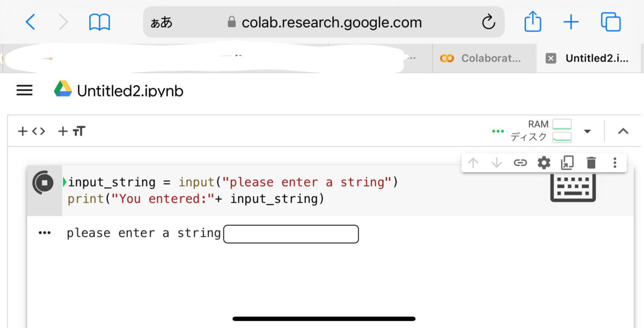Reload the Colab page
The height and width of the screenshot is (328, 644).
pyautogui.click(x=488, y=22)
